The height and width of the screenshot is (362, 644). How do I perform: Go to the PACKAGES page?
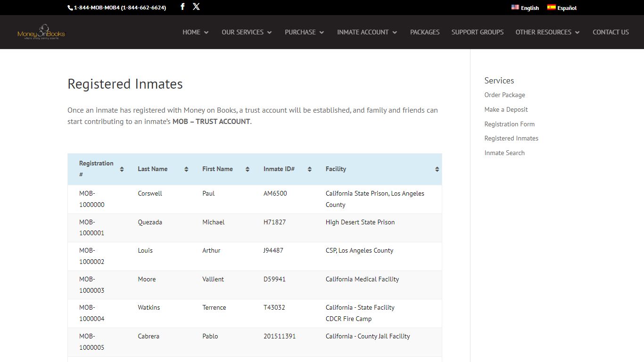point(425,32)
